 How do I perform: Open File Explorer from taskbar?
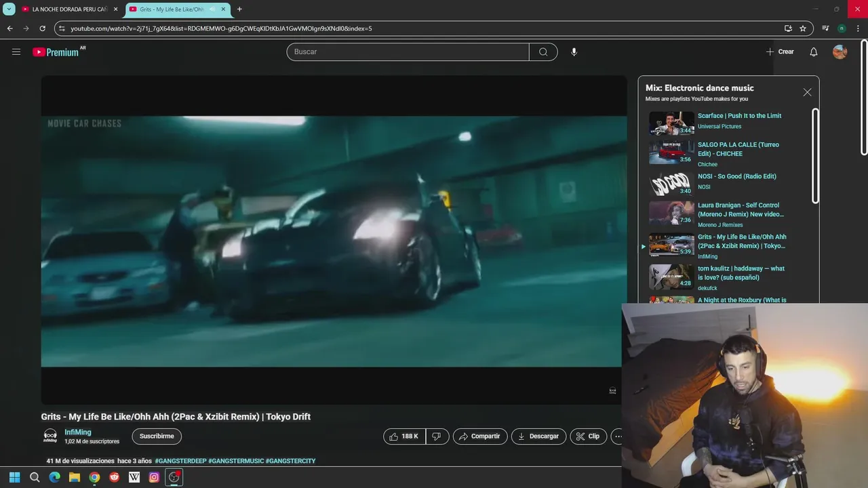tap(75, 477)
